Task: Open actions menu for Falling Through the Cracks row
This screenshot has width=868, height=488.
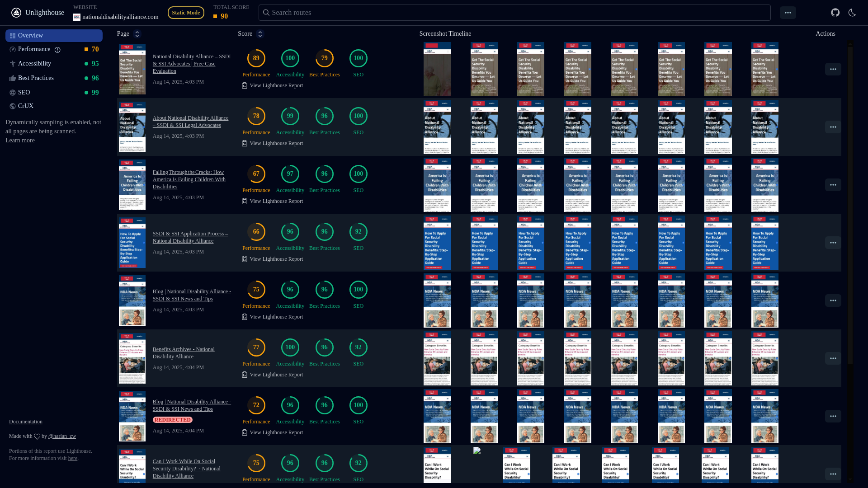Action: pyautogui.click(x=833, y=185)
